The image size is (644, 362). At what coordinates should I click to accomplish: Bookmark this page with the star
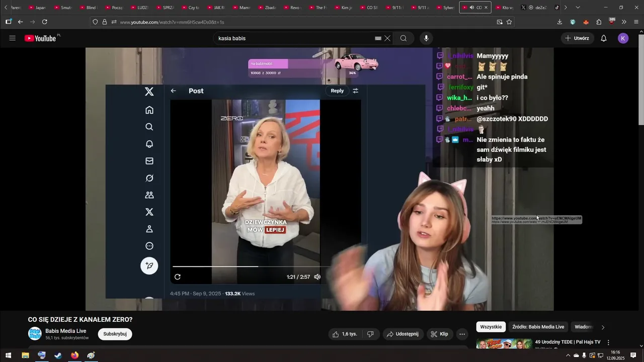(509, 22)
